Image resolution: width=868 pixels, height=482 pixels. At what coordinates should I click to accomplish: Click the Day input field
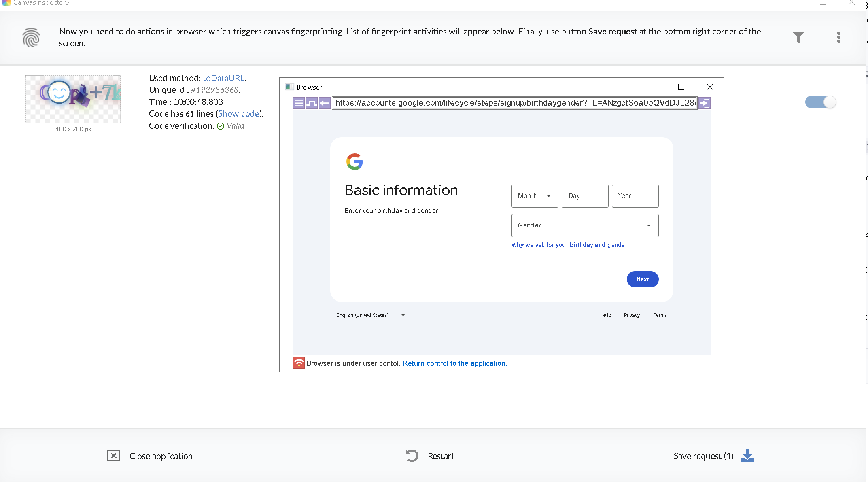tap(585, 196)
